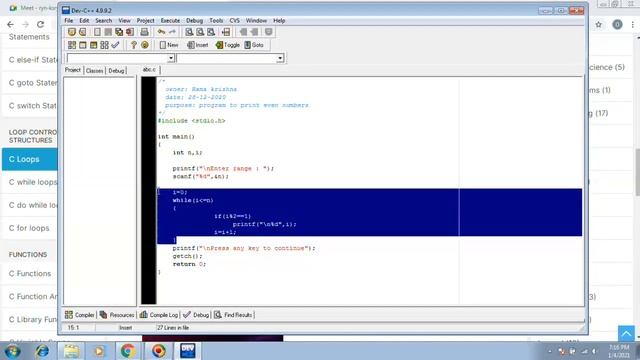Image resolution: width=640 pixels, height=360 pixels.
Task: Open the Project menu
Action: point(145,20)
